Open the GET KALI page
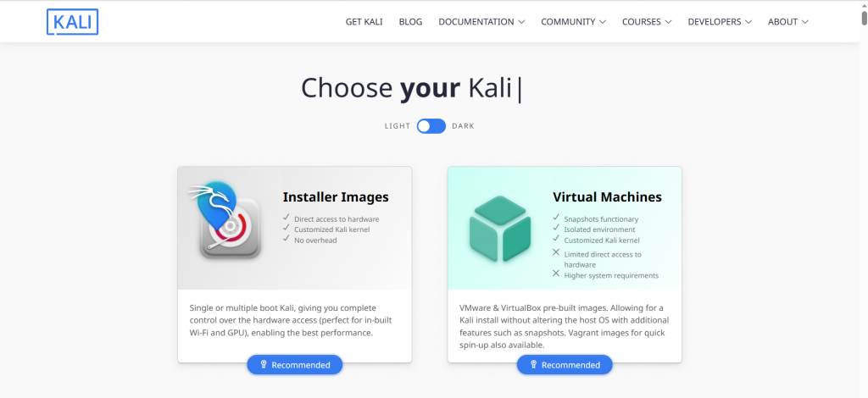 click(x=364, y=22)
